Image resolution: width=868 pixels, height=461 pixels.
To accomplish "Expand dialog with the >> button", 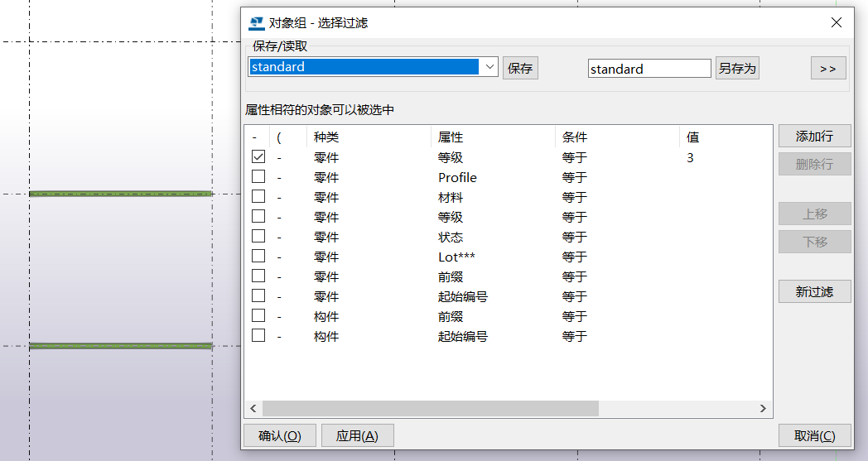I will click(828, 68).
